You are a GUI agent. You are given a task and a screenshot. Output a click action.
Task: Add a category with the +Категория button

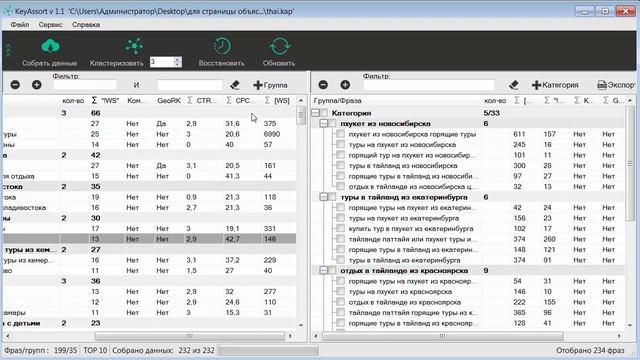coord(555,85)
